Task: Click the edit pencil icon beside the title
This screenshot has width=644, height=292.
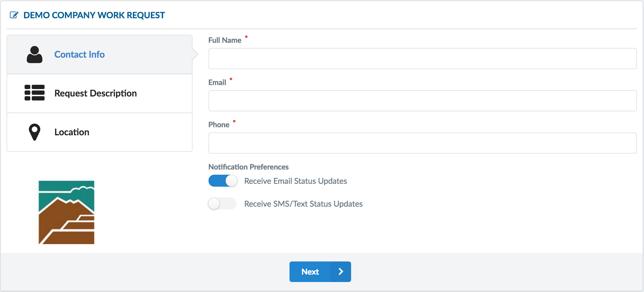Action: point(14,15)
